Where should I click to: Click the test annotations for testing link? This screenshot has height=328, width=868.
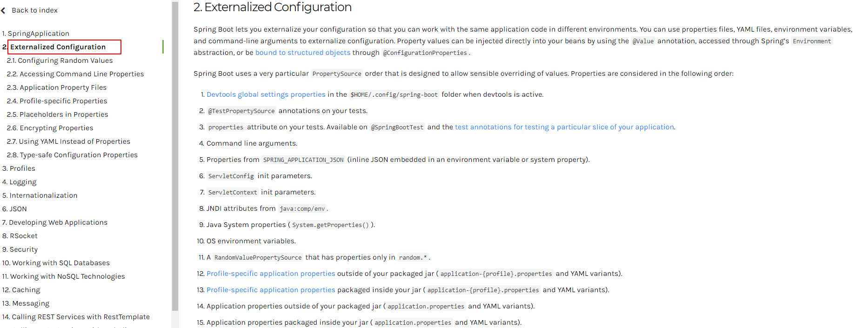coord(564,127)
